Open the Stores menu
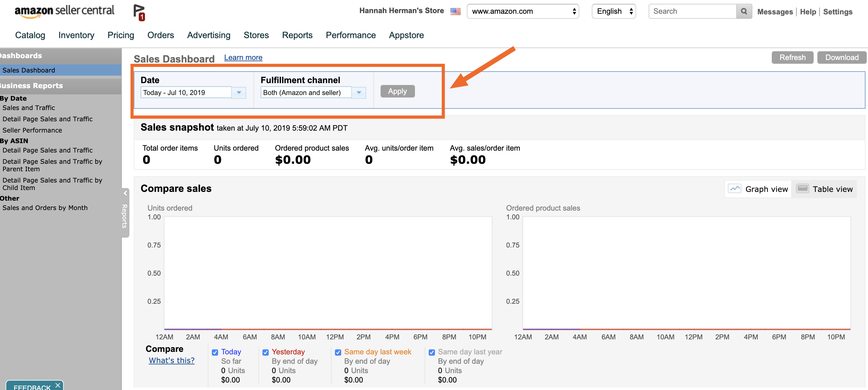 tap(256, 35)
